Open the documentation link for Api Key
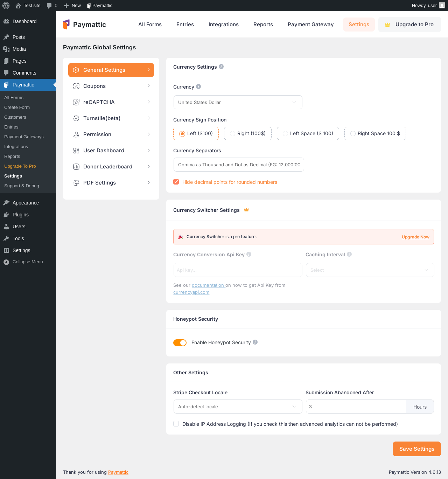Screen dimensions: 448x479 tap(208, 285)
